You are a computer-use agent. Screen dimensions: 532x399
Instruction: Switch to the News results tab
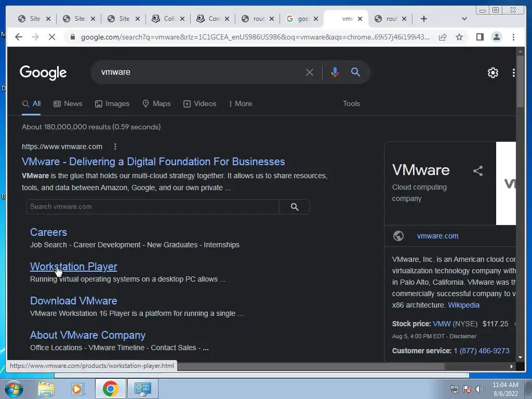click(68, 103)
